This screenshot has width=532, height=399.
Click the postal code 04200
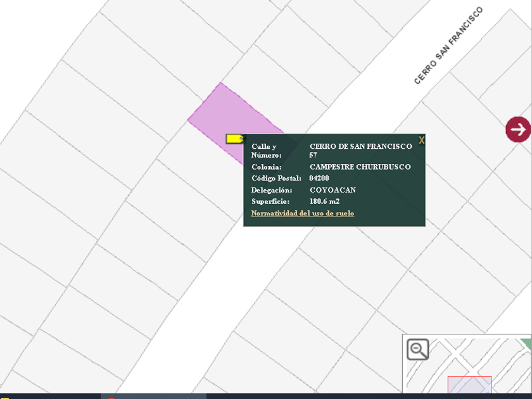pyautogui.click(x=319, y=179)
